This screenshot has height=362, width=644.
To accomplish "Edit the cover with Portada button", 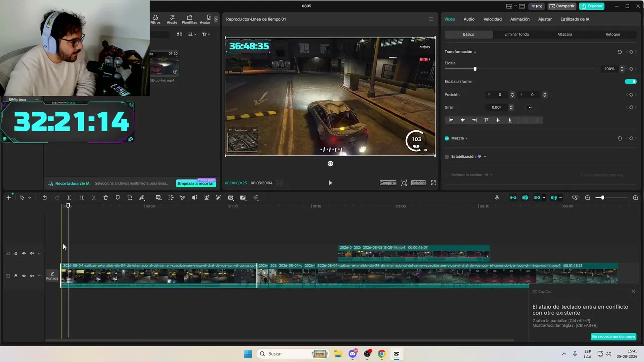I will coord(52,276).
